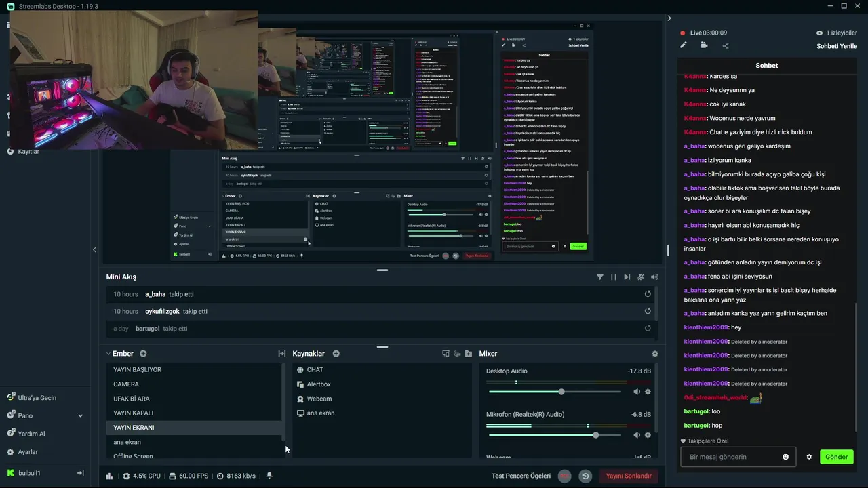Open chat settings gear
The height and width of the screenshot is (488, 868).
point(809,457)
